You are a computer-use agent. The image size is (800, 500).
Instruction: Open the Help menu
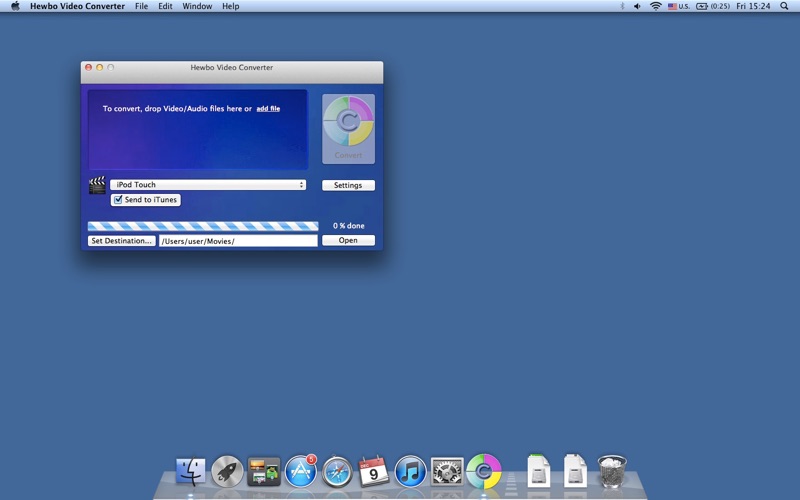click(231, 6)
